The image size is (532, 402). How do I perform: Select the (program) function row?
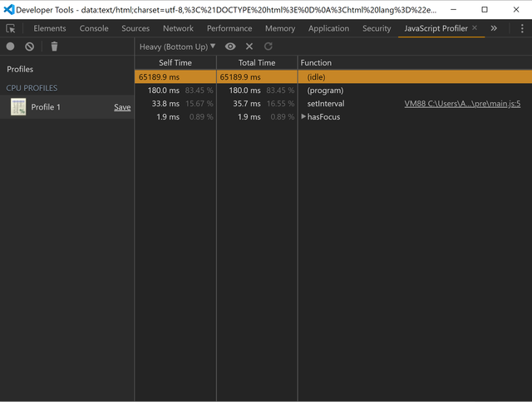(333, 91)
